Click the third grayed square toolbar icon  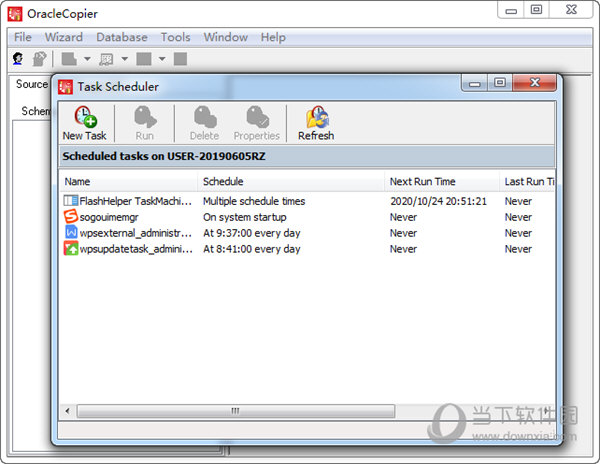point(144,59)
